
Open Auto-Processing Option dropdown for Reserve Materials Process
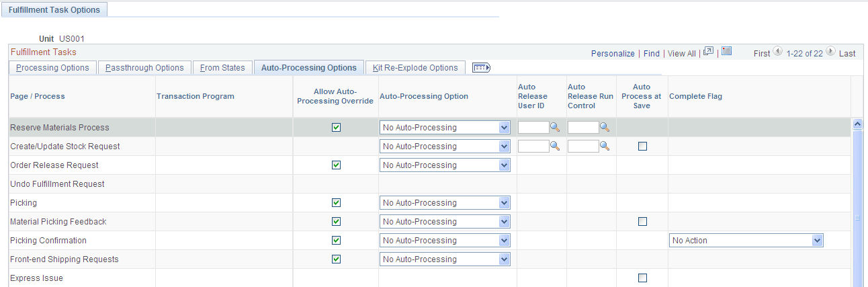tap(445, 127)
